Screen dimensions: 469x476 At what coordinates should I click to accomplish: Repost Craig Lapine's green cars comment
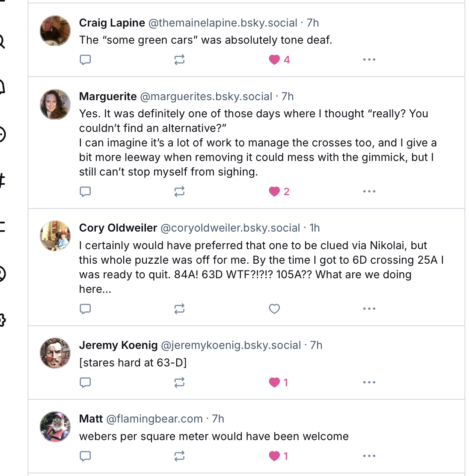click(x=179, y=59)
